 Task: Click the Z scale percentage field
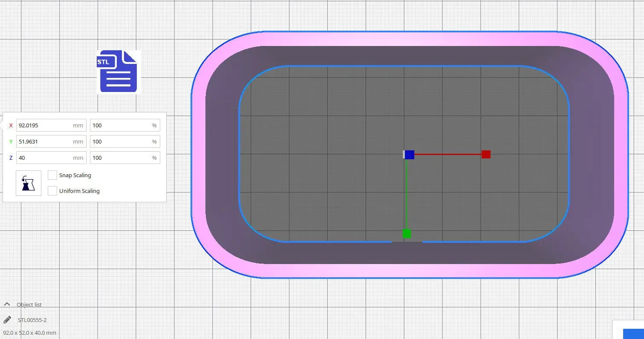click(121, 158)
